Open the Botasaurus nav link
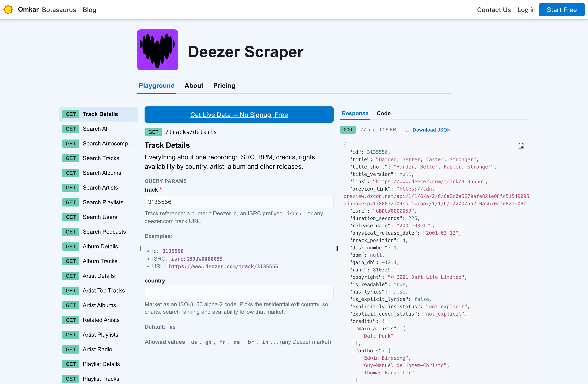588x384 pixels. click(x=59, y=10)
